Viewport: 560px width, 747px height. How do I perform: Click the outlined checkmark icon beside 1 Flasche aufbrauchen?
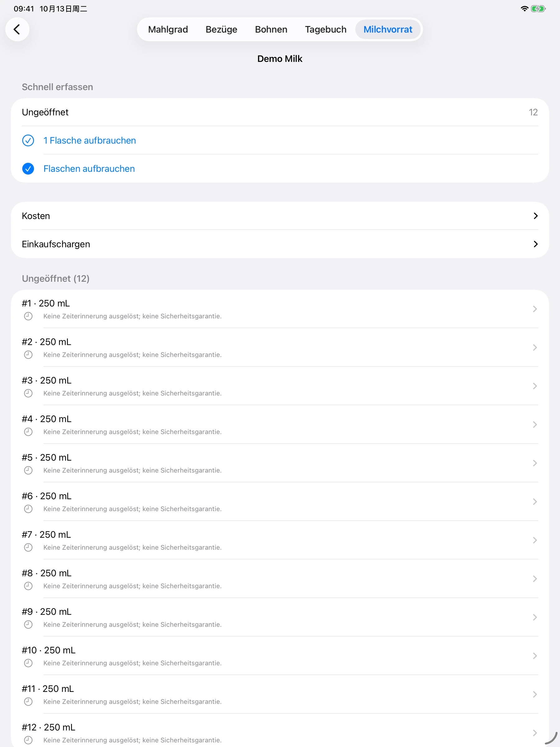(x=28, y=140)
